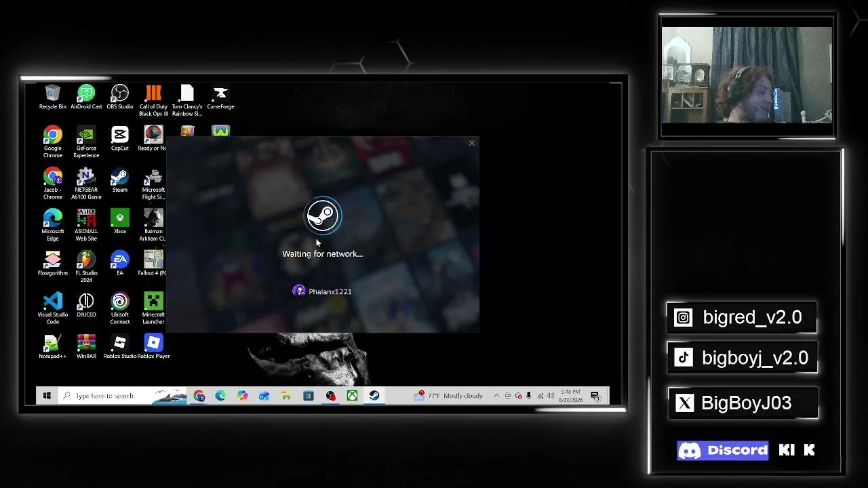Click the webcam feed thumbnail

click(x=747, y=75)
